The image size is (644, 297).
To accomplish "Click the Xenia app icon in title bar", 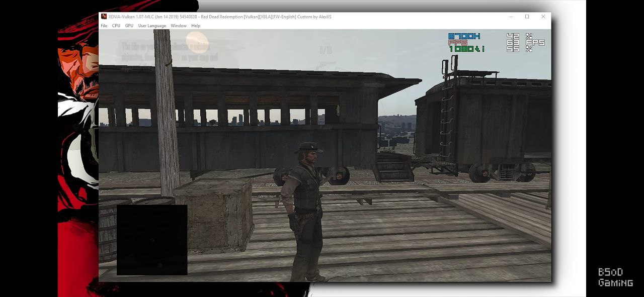I will [x=104, y=17].
